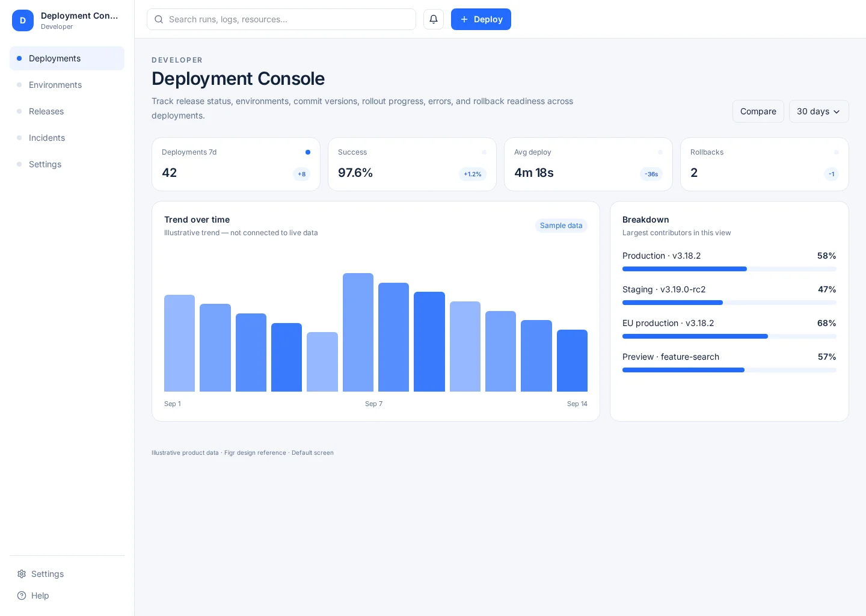Viewport: 866px width, 616px height.
Task: Open the Avg deploy card
Action: tap(588, 164)
